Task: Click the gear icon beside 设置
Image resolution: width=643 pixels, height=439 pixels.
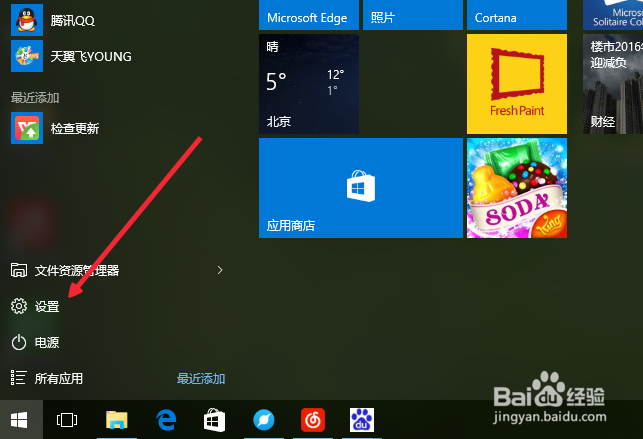Action: tap(19, 306)
